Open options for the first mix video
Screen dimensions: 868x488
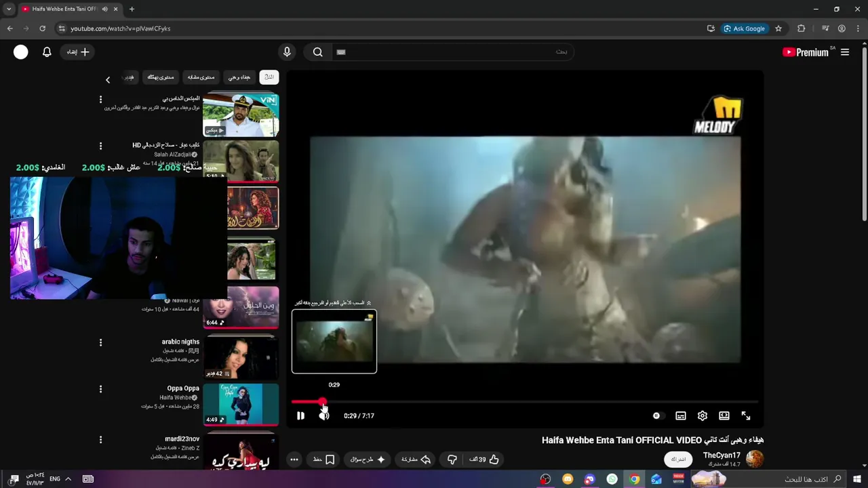click(x=100, y=100)
